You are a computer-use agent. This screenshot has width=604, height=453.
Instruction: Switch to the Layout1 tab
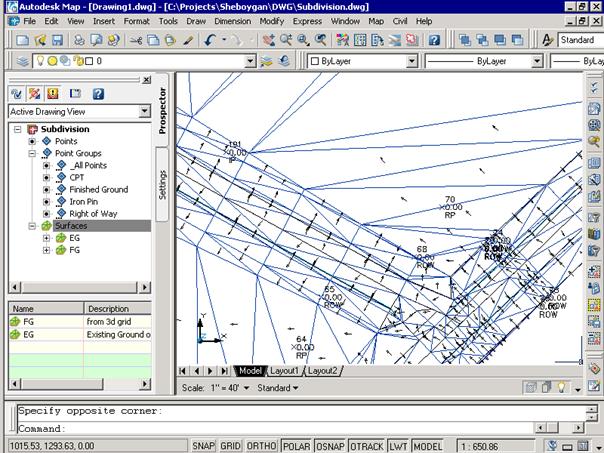pos(284,370)
